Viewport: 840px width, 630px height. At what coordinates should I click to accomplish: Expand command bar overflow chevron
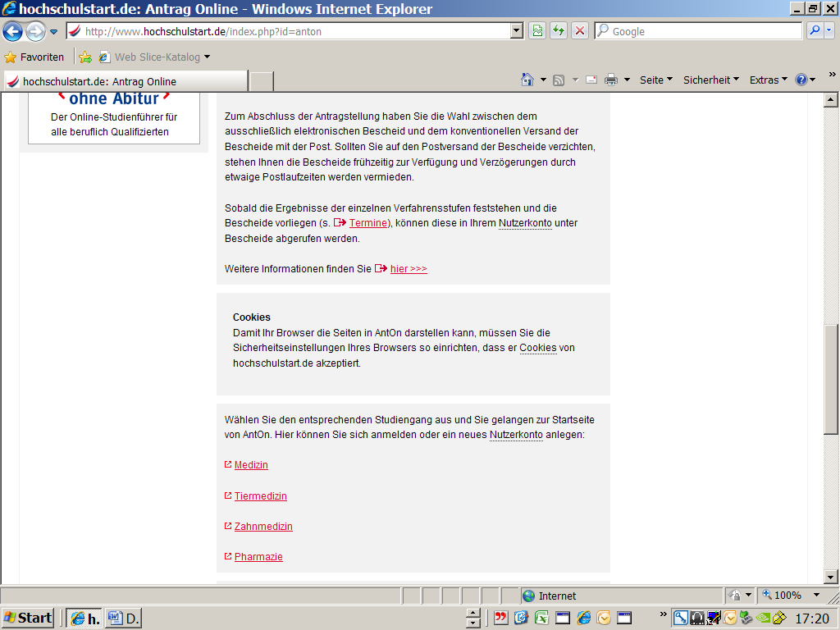click(832, 75)
